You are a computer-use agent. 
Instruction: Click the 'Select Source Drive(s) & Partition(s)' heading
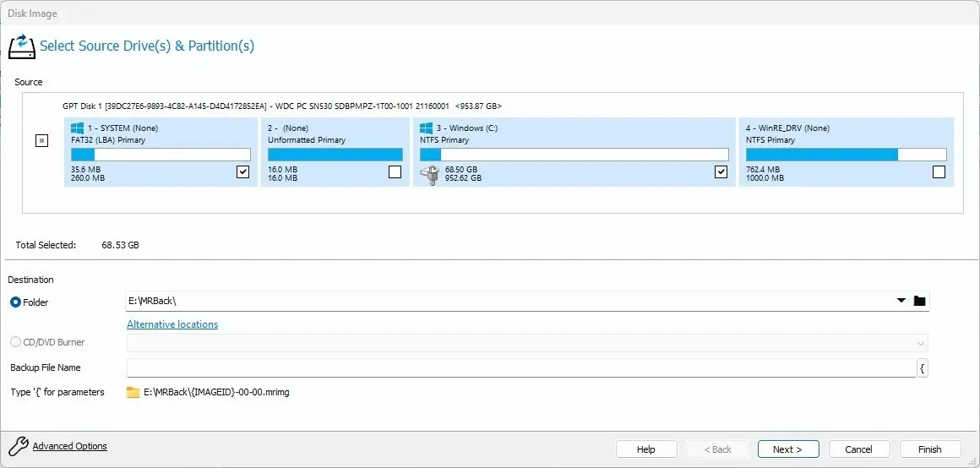pos(147,46)
